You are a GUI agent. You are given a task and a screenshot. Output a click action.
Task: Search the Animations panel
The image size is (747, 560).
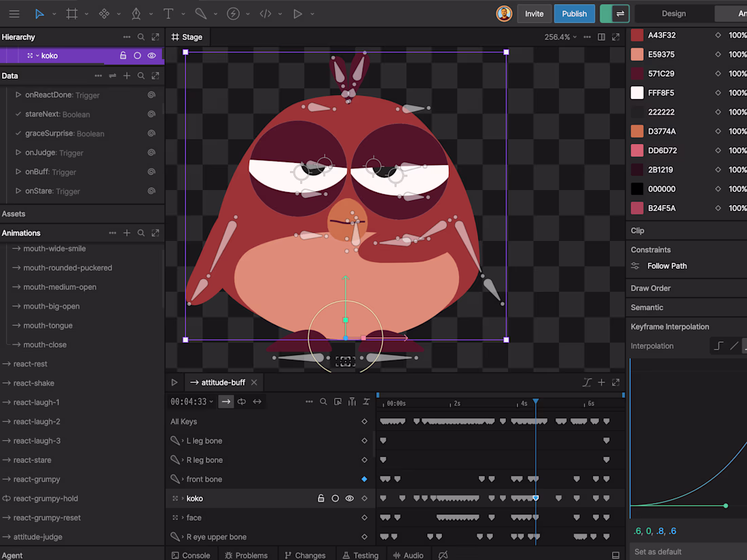coord(141,233)
